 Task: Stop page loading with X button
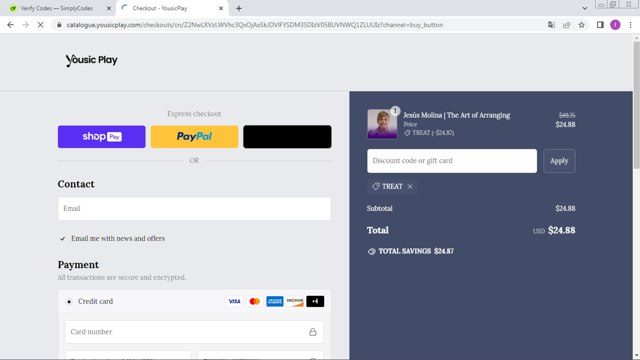pyautogui.click(x=40, y=25)
